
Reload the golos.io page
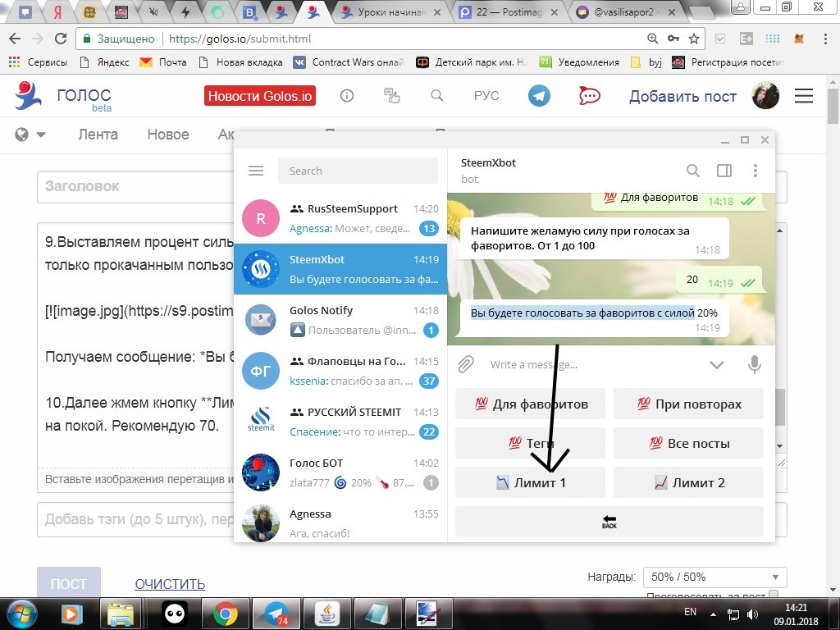tap(61, 39)
